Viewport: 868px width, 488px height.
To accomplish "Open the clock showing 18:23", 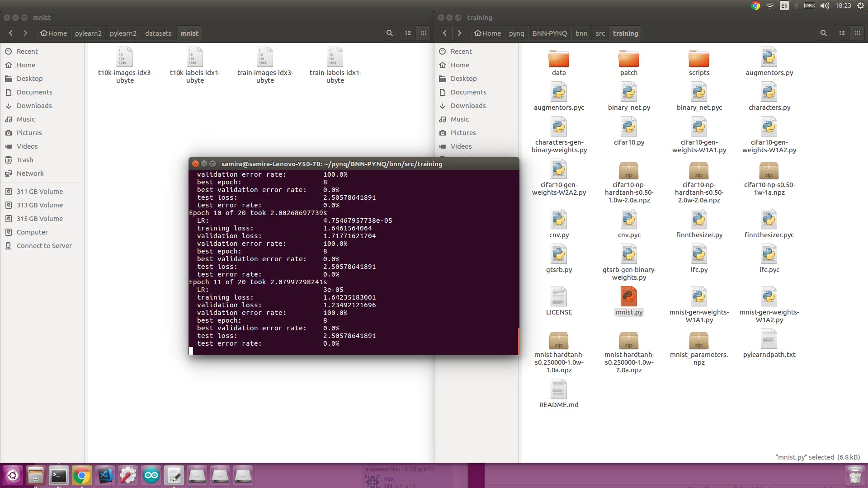I will 843,5.
